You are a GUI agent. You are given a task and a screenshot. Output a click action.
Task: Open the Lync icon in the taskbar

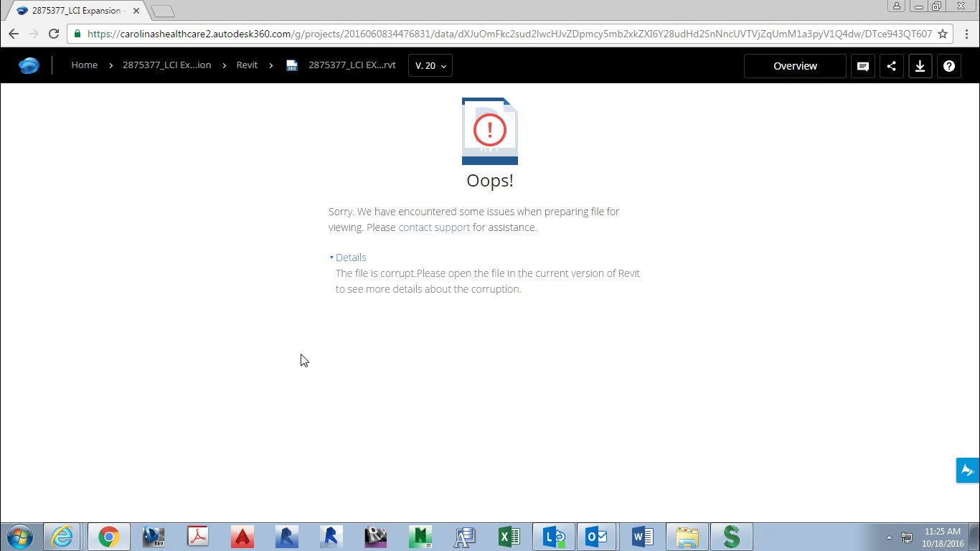553,537
